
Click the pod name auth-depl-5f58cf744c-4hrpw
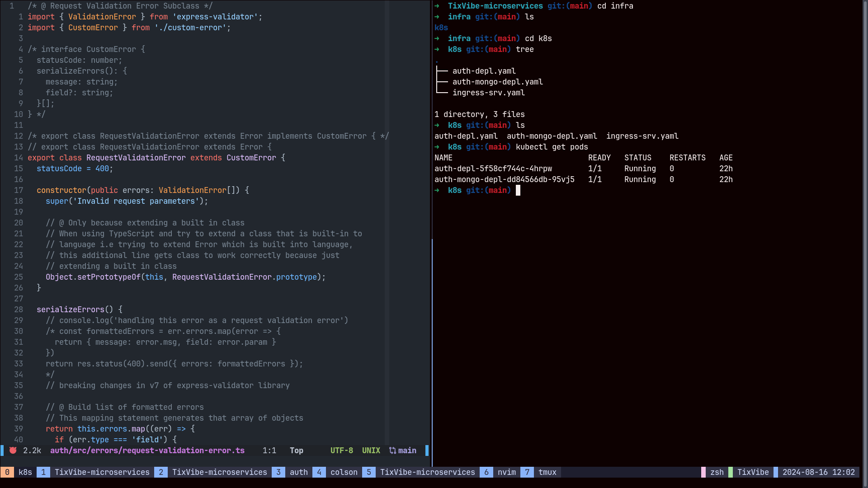click(x=493, y=169)
